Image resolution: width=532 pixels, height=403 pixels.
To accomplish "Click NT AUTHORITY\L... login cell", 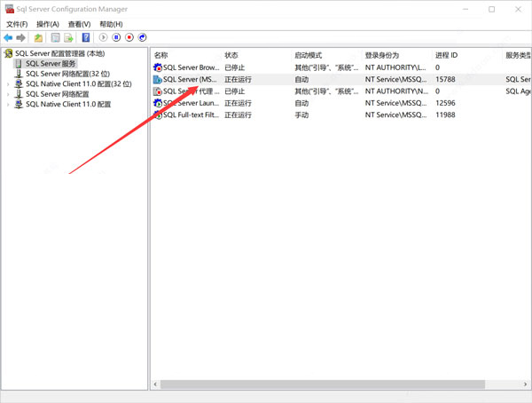I will coord(395,67).
